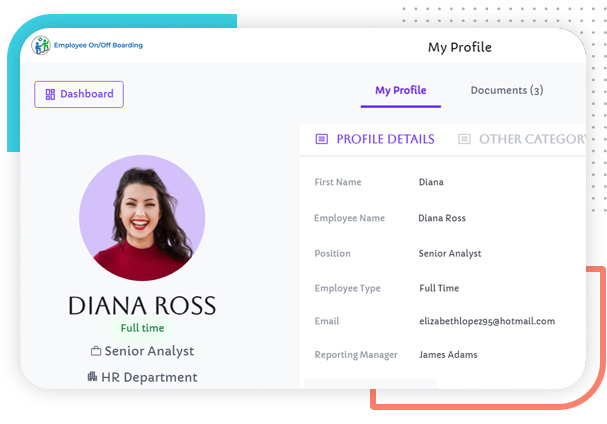Click the hotmail email address
This screenshot has width=607, height=424.
(x=487, y=322)
